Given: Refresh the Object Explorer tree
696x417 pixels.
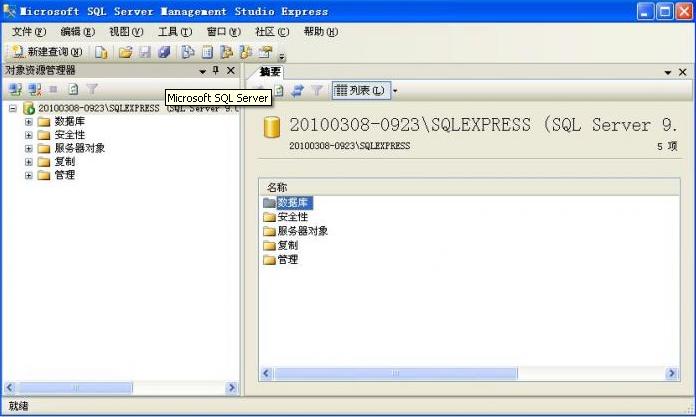Looking at the screenshot, I should (x=73, y=89).
